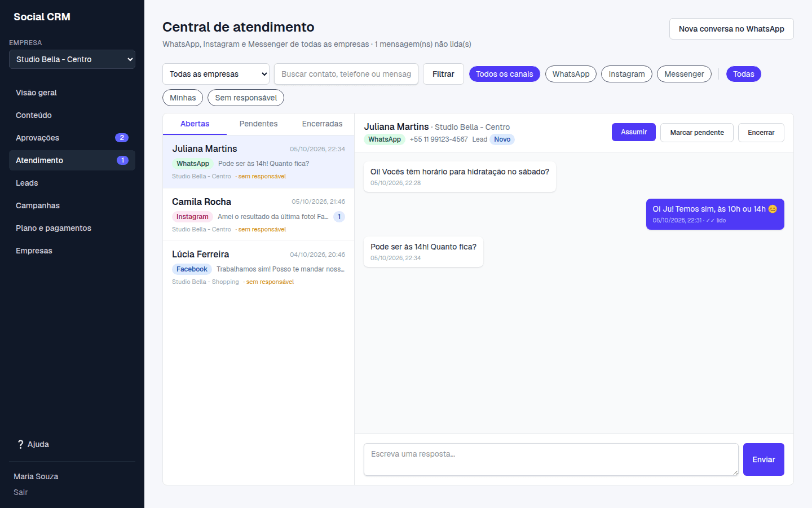Select the Todos os canais filter chip
This screenshot has height=508, width=812.
click(504, 74)
